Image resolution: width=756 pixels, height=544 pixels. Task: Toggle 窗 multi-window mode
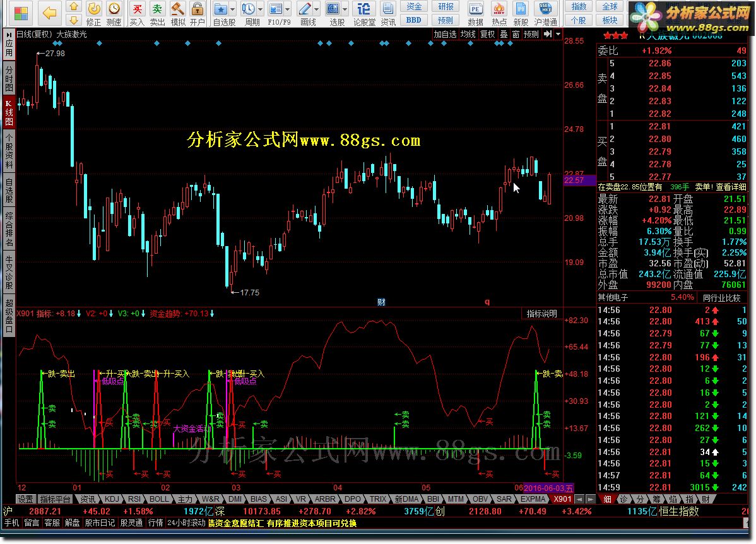(516, 34)
